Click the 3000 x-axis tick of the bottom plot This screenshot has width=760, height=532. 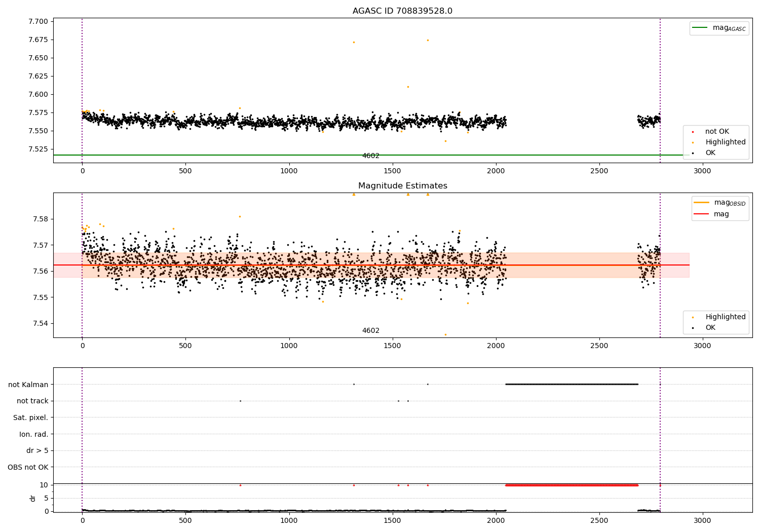702,520
